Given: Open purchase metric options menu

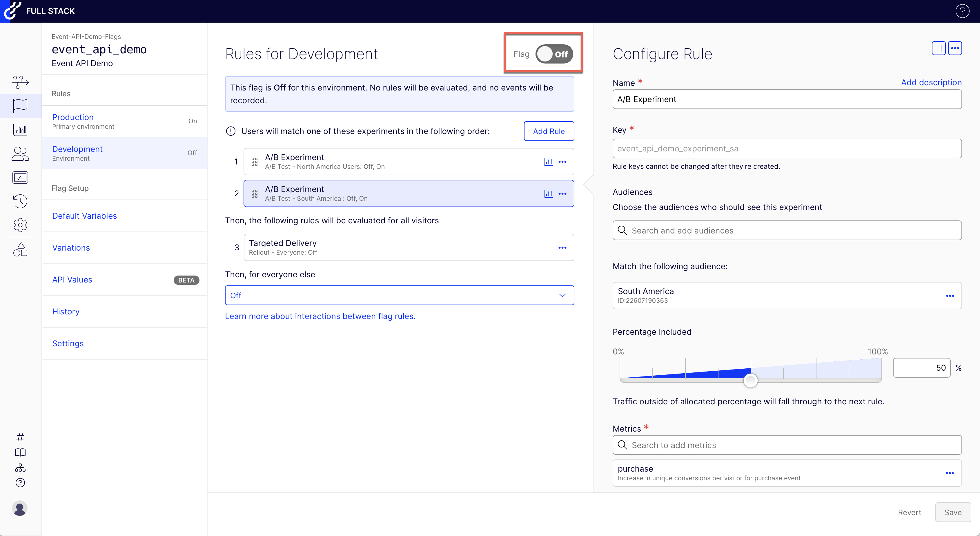Looking at the screenshot, I should [950, 473].
